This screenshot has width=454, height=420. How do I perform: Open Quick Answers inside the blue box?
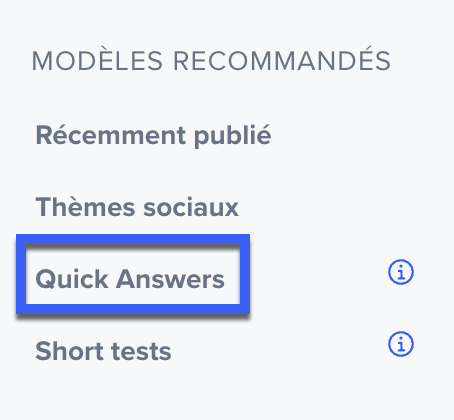click(x=130, y=279)
